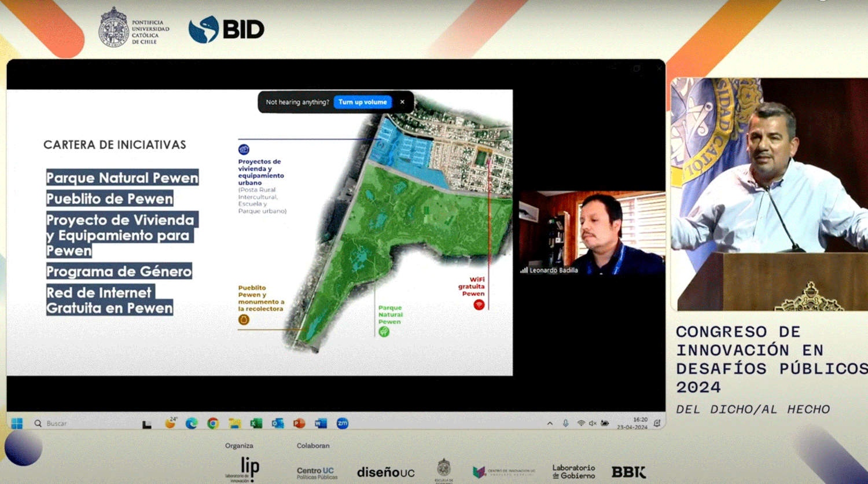The width and height of the screenshot is (868, 484).
Task: Open the black Task View icon
Action: click(x=147, y=424)
